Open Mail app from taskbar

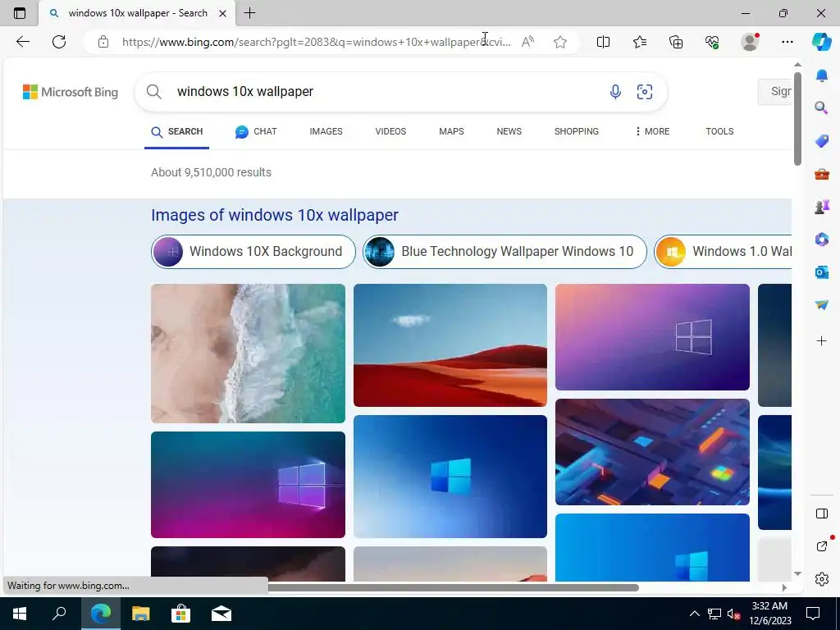point(221,614)
